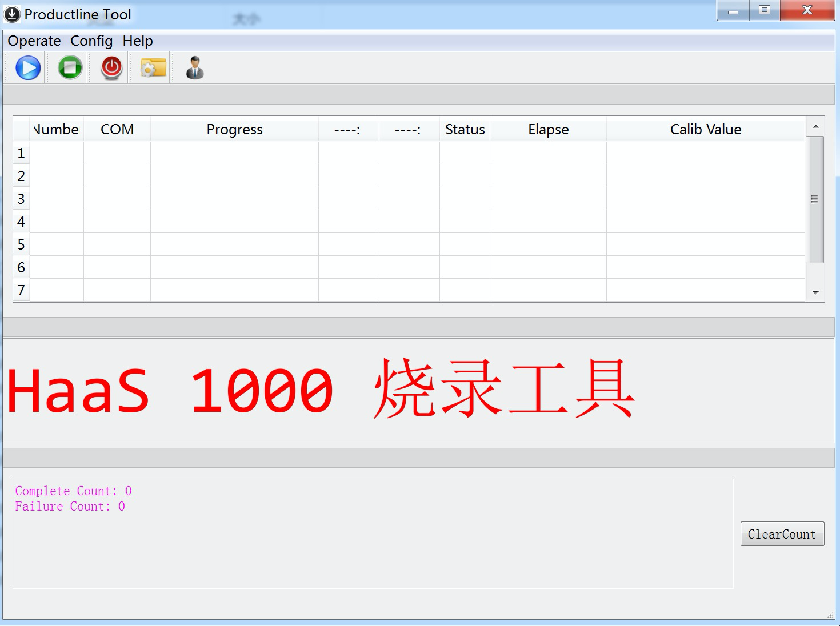Screen dimensions: 840x626
Task: Click the table vertical scrollbar thumb
Action: (x=815, y=199)
